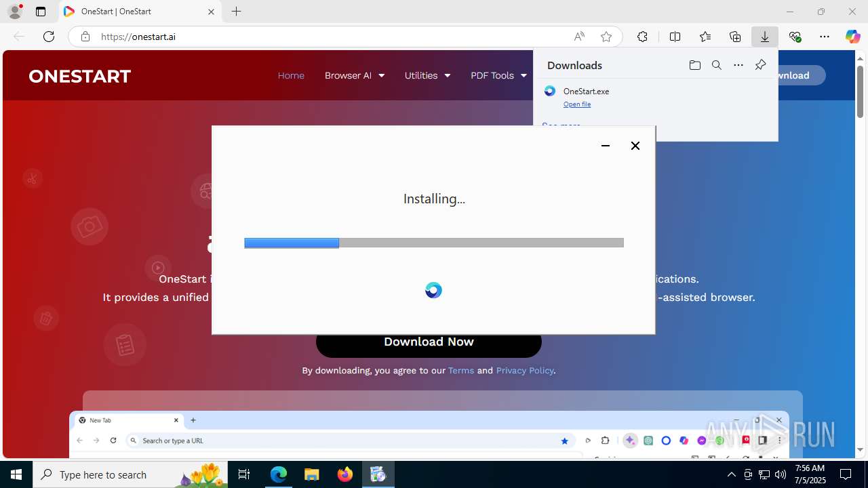Open the tab actions menu icon

point(41,12)
